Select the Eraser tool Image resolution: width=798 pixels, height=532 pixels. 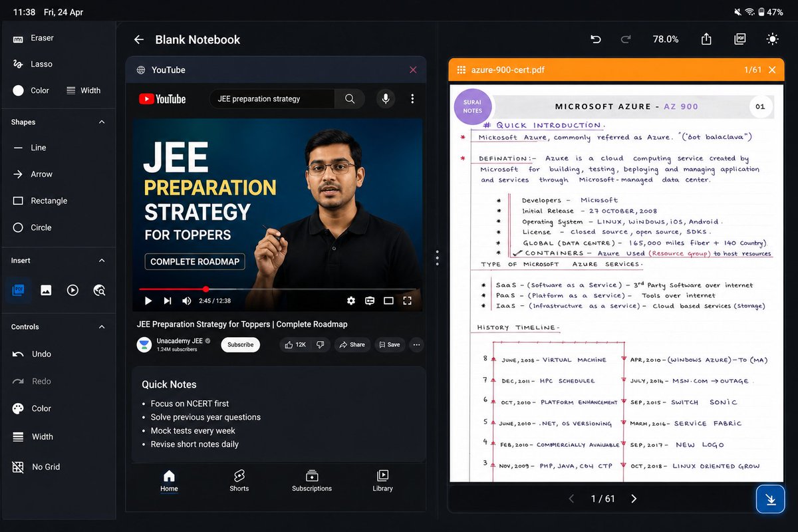coord(33,39)
